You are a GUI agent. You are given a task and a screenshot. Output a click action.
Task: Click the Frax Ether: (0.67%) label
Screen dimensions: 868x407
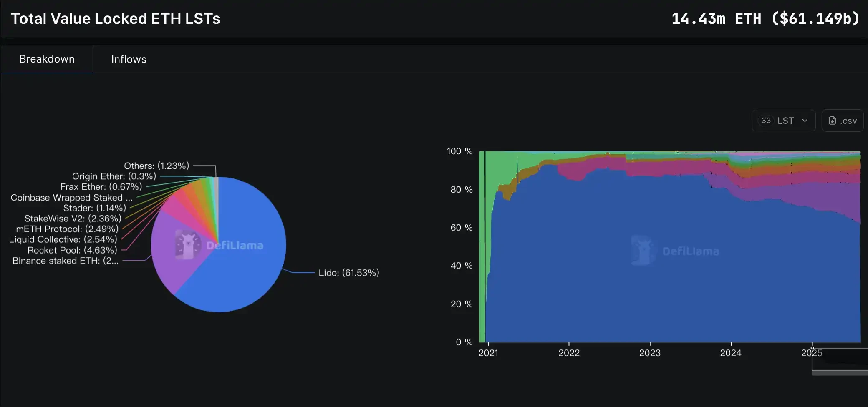point(101,187)
